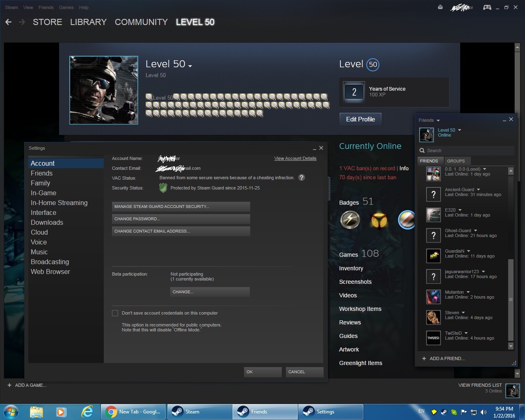Open dropdown arrow next to Ghost-Guard
The height and width of the screenshot is (420, 525).
475,231
